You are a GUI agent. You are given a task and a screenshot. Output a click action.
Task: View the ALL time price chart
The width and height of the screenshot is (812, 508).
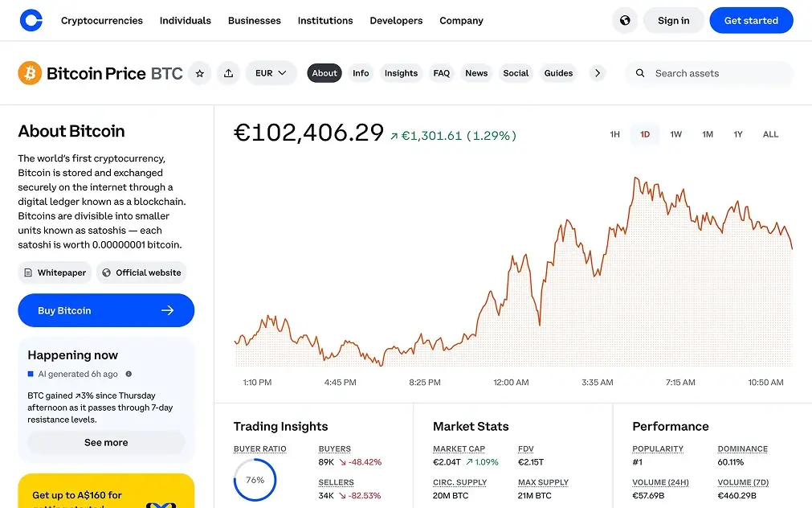click(770, 134)
